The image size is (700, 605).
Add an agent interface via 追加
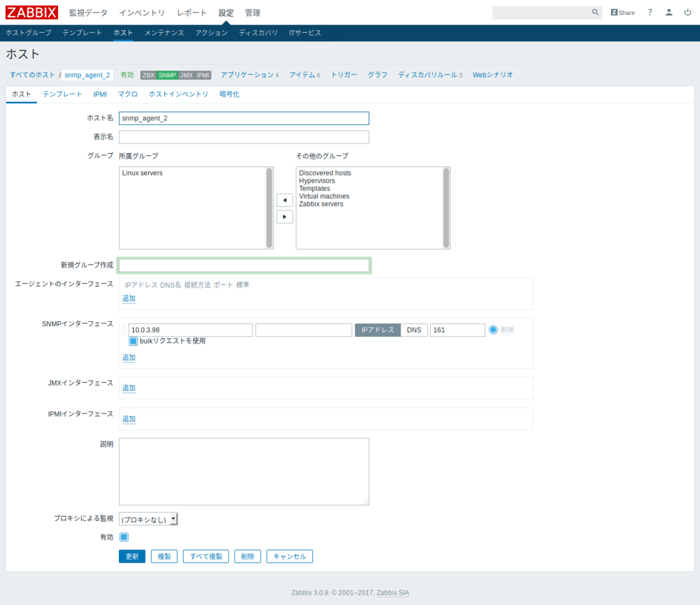click(x=129, y=299)
